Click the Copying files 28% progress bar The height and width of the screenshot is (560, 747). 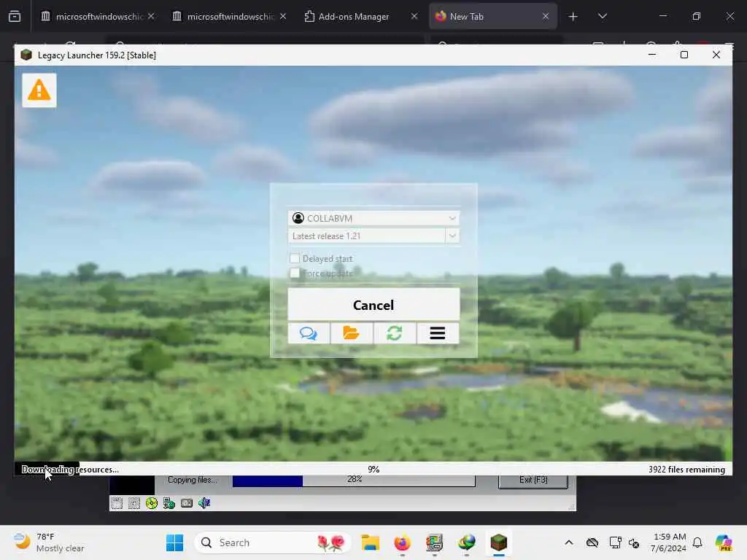354,480
